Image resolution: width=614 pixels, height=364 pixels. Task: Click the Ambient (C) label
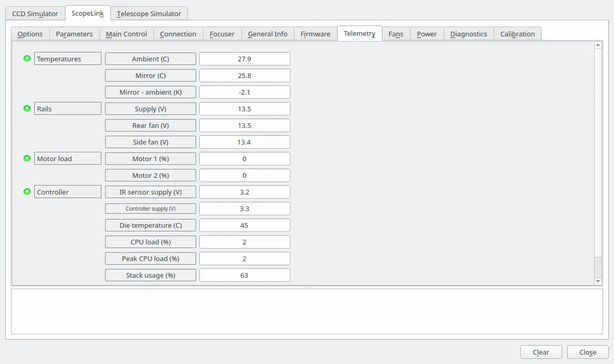point(151,59)
